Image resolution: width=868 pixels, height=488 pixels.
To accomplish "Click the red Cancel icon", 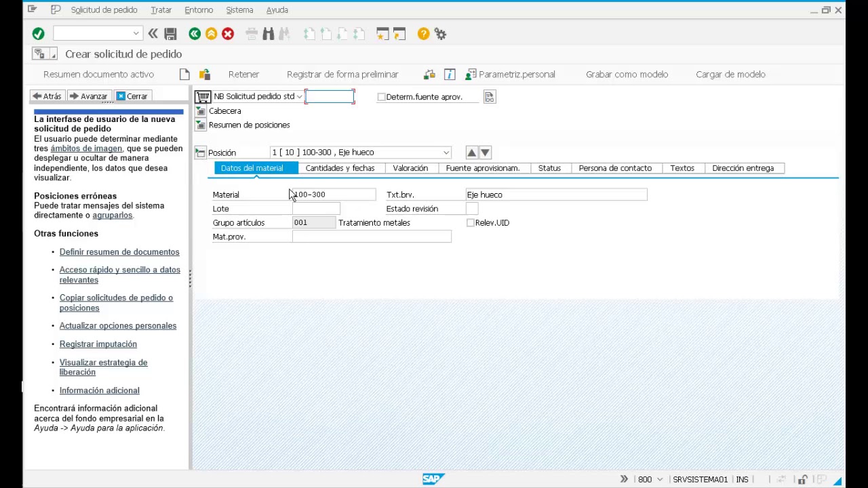I will point(228,34).
